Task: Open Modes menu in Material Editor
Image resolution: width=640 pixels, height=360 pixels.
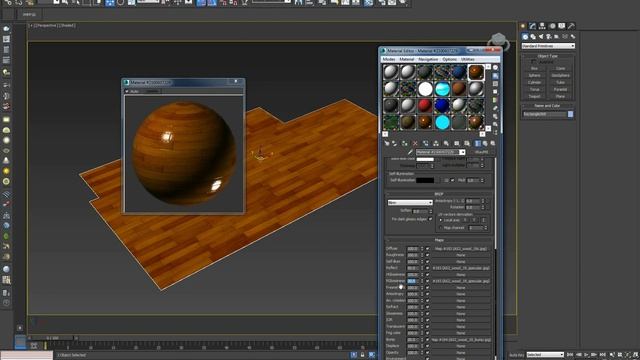Action: point(389,59)
